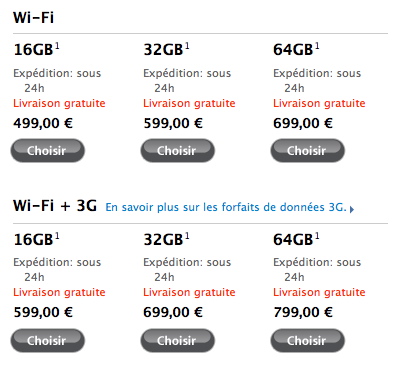
Task: Choose the Wi-Fi + 3G 32GB model
Action: pyautogui.click(x=178, y=340)
